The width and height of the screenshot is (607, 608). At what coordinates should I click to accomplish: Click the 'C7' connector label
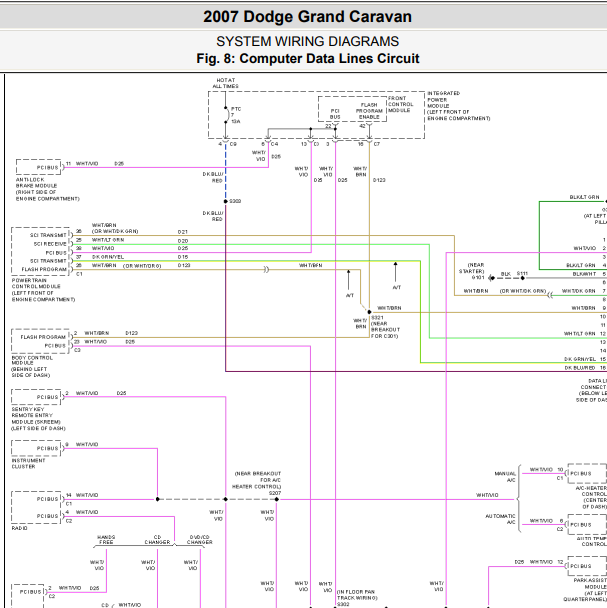(377, 144)
